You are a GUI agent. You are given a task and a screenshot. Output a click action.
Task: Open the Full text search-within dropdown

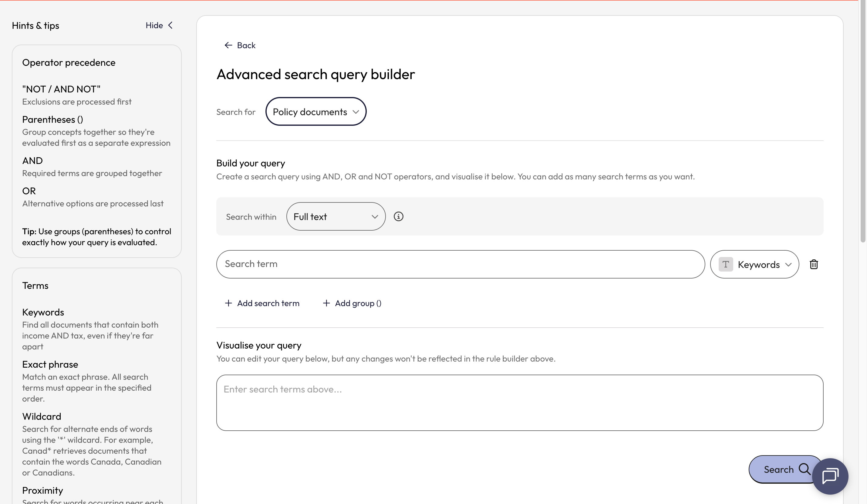(336, 216)
